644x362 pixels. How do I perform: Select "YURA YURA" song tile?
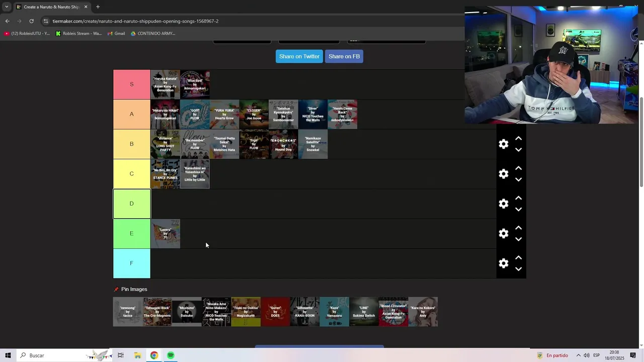pos(224,114)
